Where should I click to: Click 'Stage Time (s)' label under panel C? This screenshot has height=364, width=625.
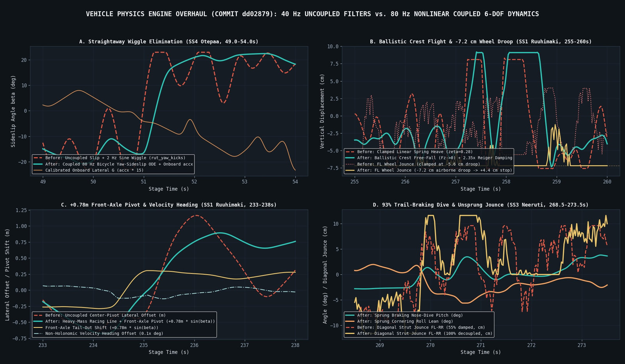click(169, 352)
